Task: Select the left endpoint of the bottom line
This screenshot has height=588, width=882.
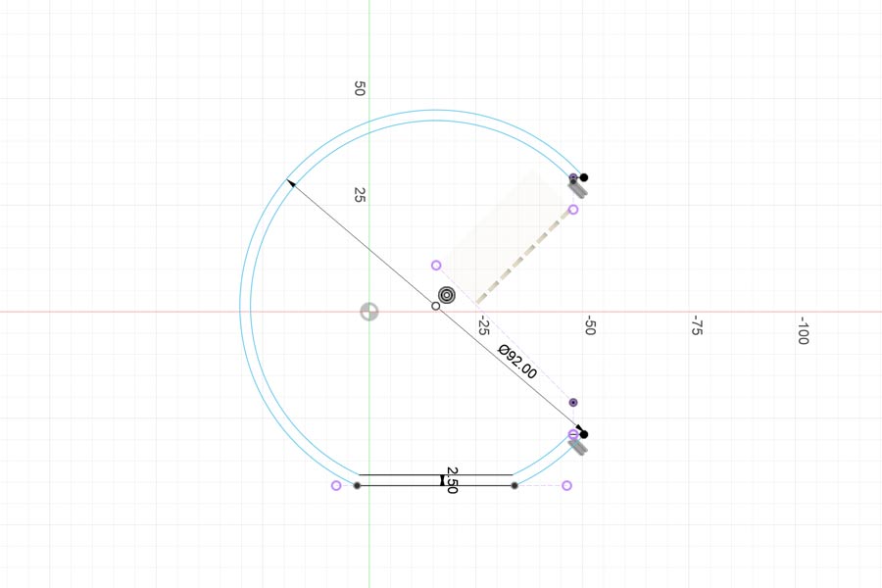Action: (x=357, y=486)
